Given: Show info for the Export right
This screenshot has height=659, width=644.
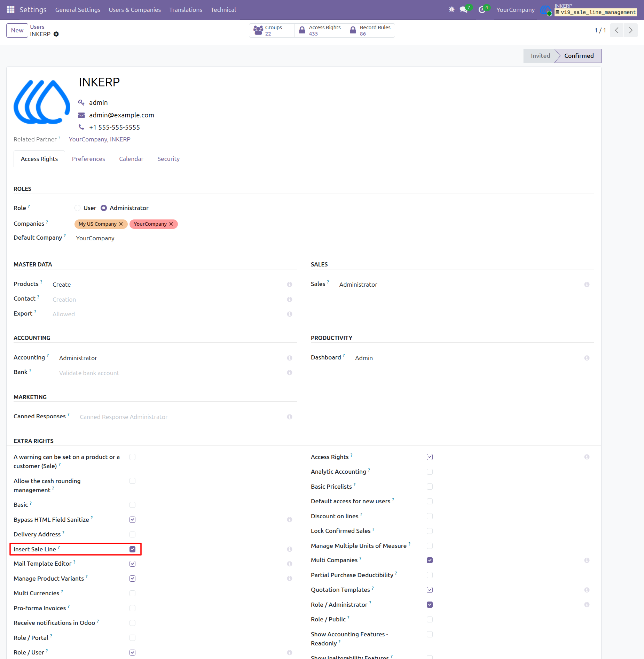Looking at the screenshot, I should pyautogui.click(x=290, y=314).
